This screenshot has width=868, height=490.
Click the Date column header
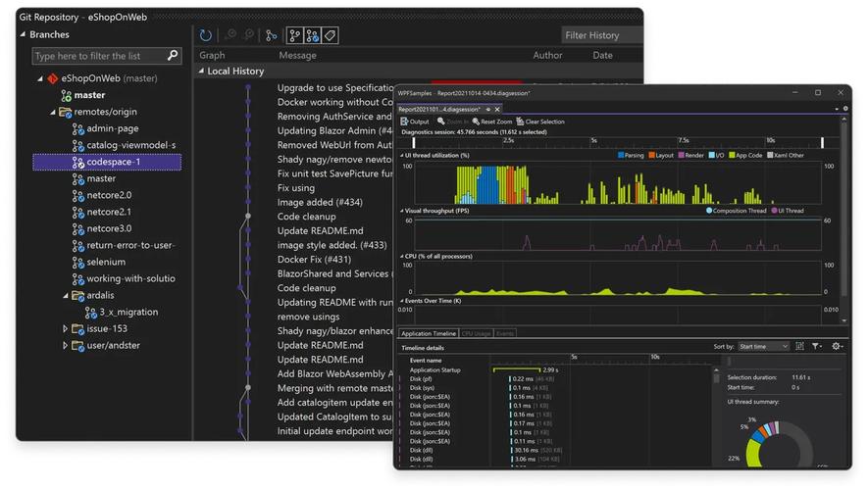pyautogui.click(x=602, y=55)
